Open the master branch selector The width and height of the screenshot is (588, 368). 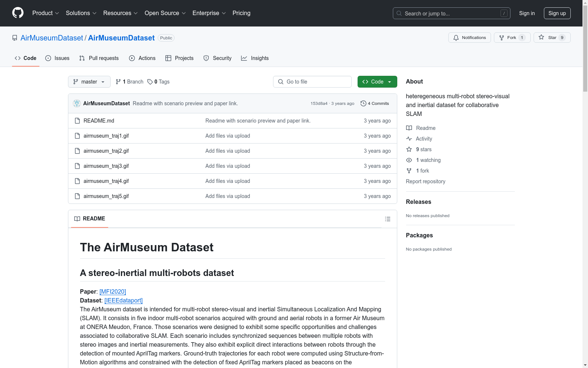pyautogui.click(x=89, y=82)
